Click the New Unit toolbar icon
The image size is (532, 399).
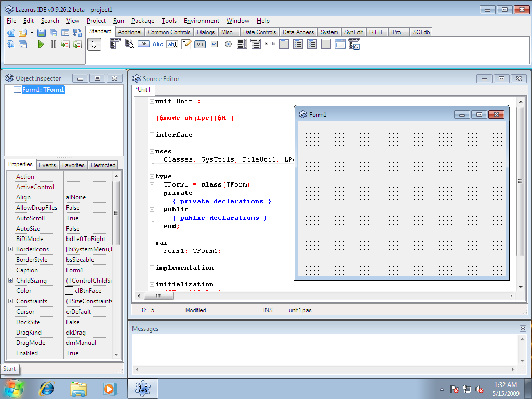pyautogui.click(x=11, y=33)
